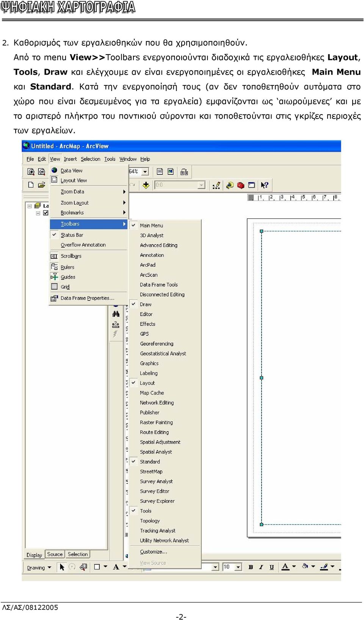Click the command line window icon
Screen dimensions: 364x620
pos(251,185)
